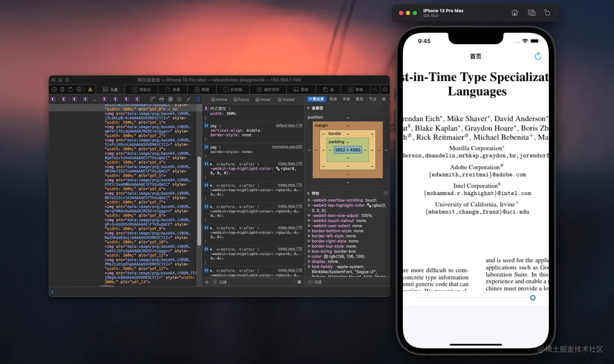Open the yellow warning triangle indicator
This screenshot has width=614, height=364.
[x=90, y=89]
